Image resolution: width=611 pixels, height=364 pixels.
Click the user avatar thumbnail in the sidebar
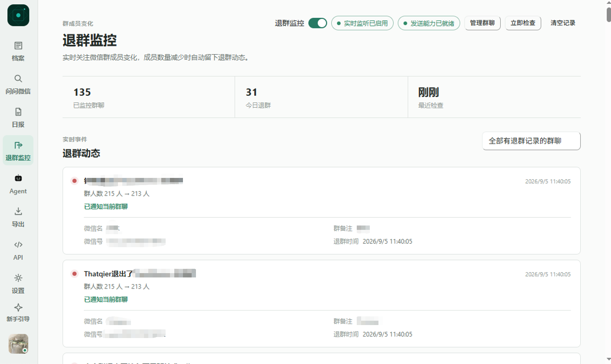(18, 344)
